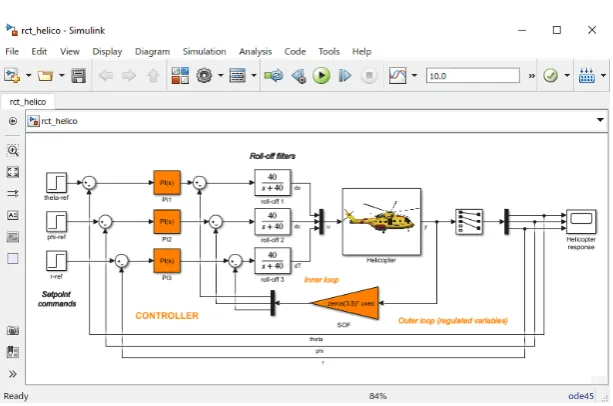
Task: Select the roll-off 1 transfer function block
Action: point(272,182)
